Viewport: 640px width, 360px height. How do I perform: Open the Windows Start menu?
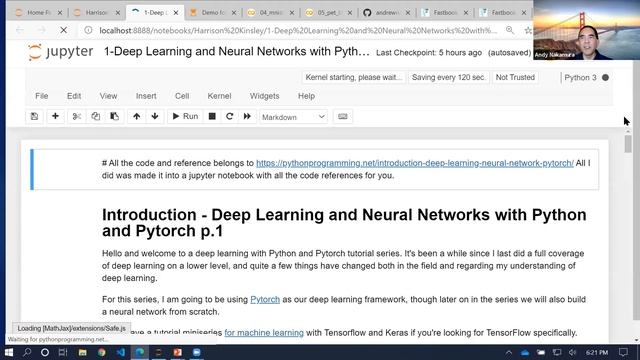point(9,352)
